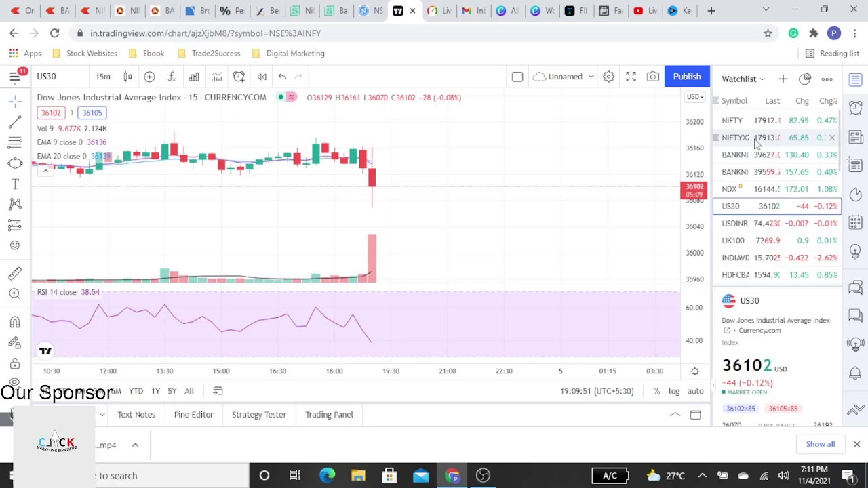The height and width of the screenshot is (488, 868).
Task: Open the Hotlists flame icon in sidebar
Action: click(x=856, y=194)
